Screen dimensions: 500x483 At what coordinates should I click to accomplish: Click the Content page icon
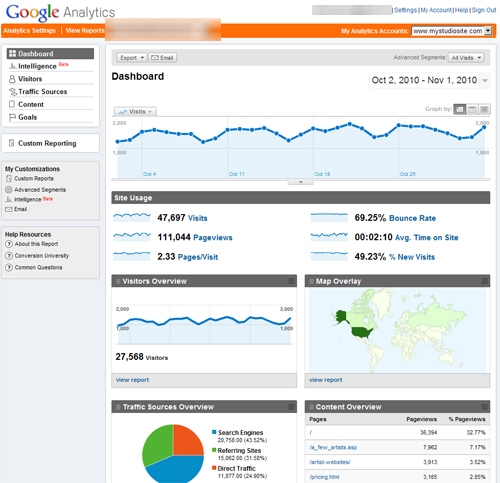[12, 104]
